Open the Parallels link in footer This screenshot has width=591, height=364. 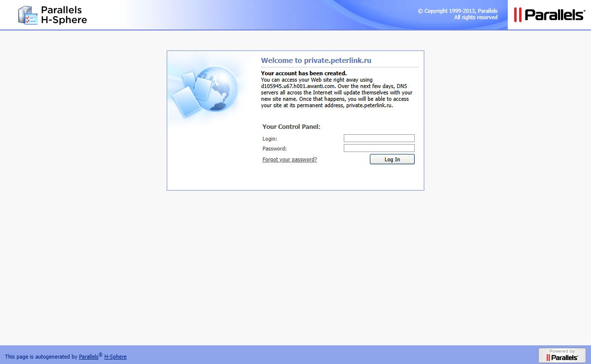[89, 357]
